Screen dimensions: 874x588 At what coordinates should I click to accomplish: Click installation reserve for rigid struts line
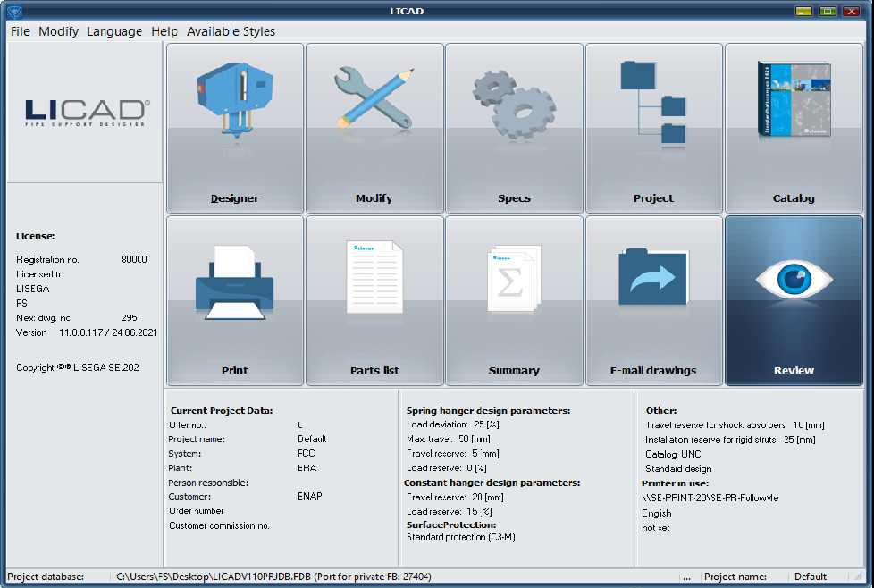[730, 440]
